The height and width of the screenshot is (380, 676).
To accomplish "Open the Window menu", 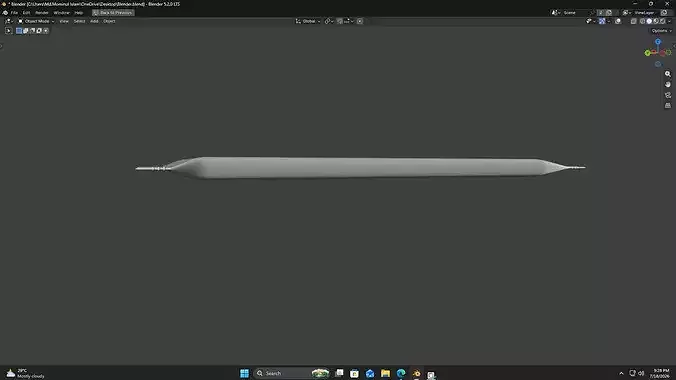I will click(x=62, y=13).
